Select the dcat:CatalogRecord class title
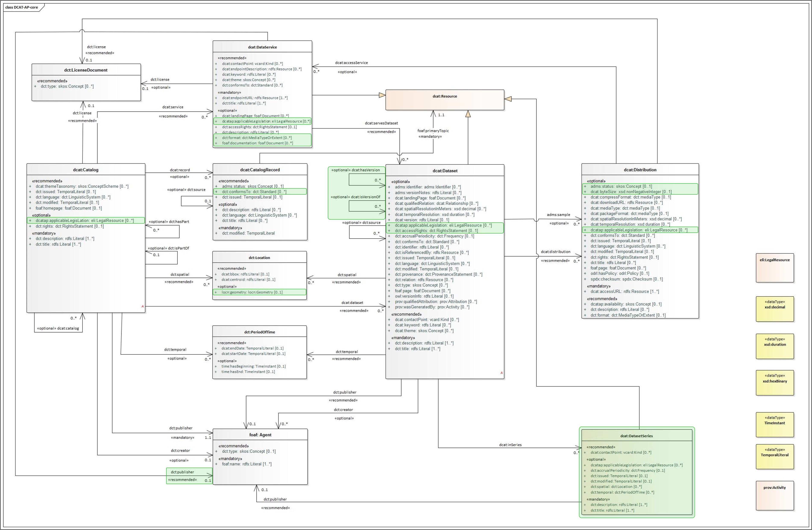This screenshot has height=530, width=812. (x=260, y=170)
